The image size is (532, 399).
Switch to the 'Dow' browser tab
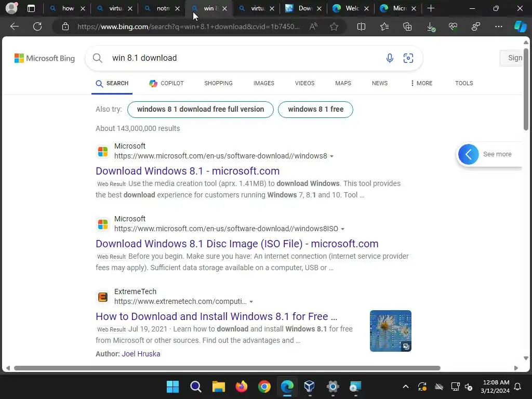pos(303,8)
